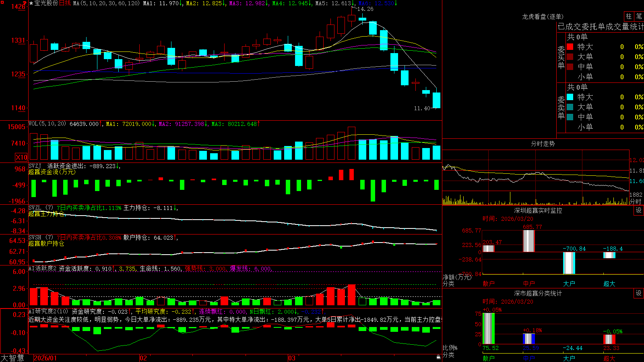Click the star icon before 宝光股份

point(31,3)
